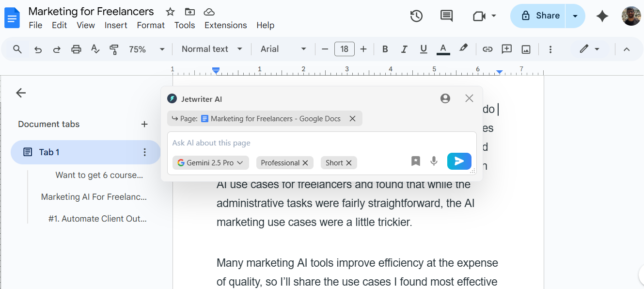Remove the Professional tone tag
Screen dimensions: 644x289
305,163
